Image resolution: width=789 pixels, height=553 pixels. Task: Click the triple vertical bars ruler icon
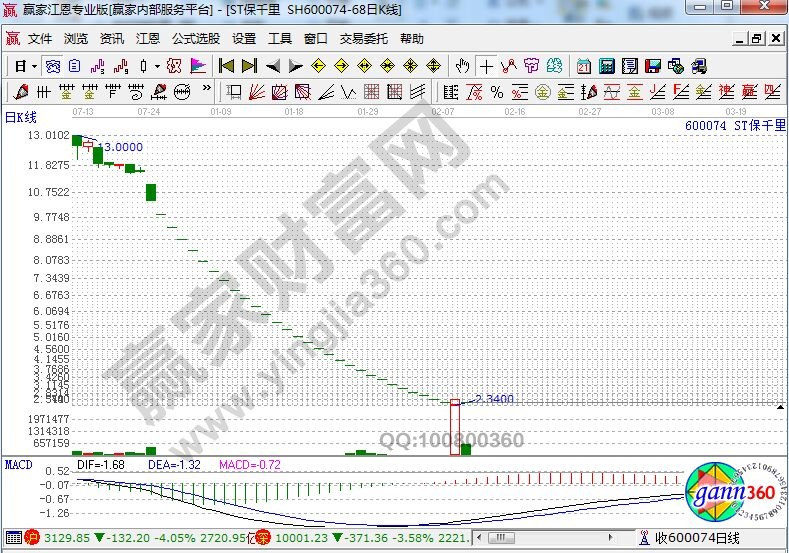(44, 92)
